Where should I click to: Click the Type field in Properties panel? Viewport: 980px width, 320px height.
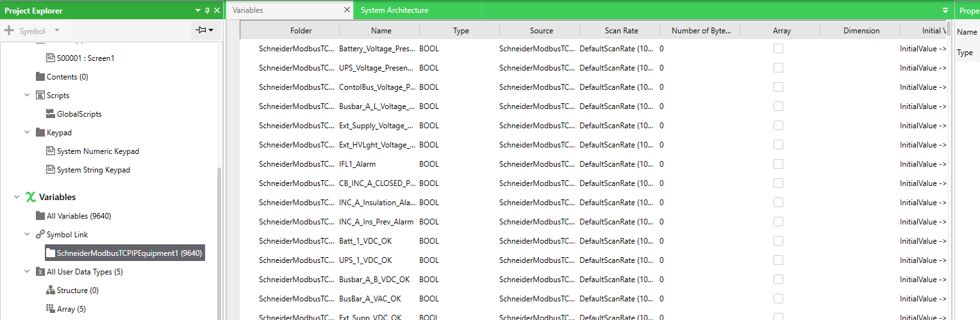click(x=967, y=53)
